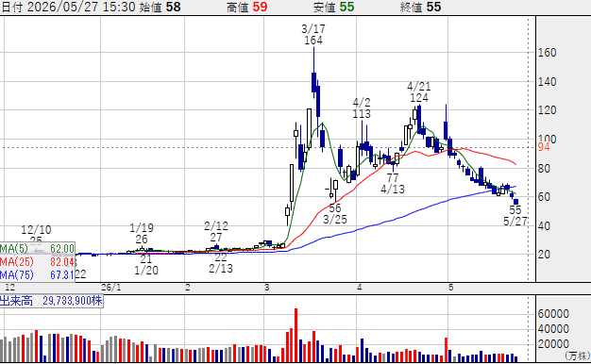591x364 pixels.
Task: Click the 4/13 low label 77
Action: (393, 178)
